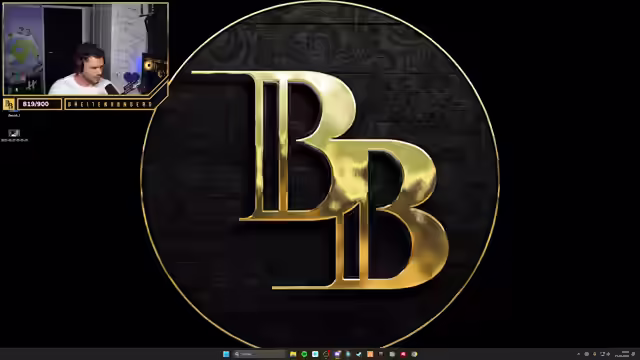Expand the hidden system tray icons chevron

coord(578,354)
